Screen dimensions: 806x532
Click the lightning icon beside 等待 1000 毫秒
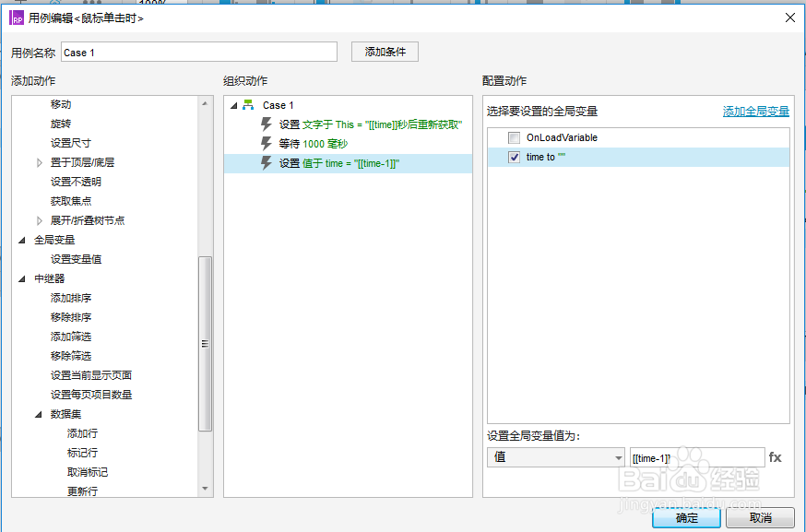click(x=267, y=144)
